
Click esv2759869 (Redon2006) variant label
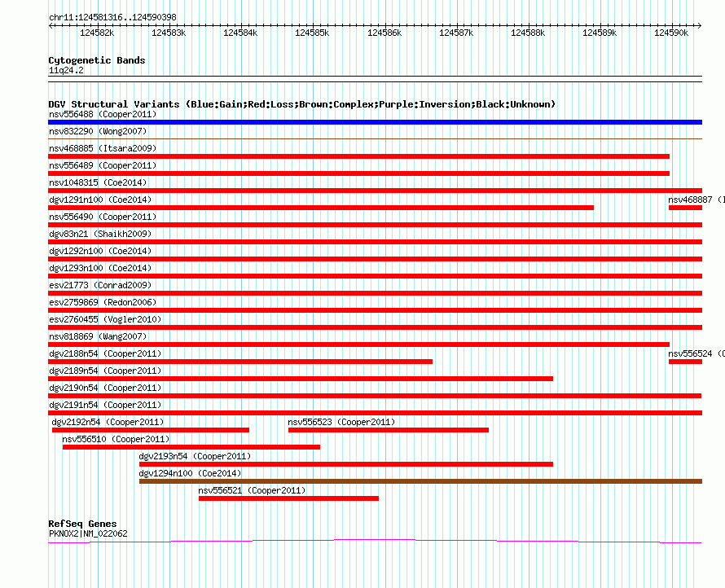click(x=103, y=302)
